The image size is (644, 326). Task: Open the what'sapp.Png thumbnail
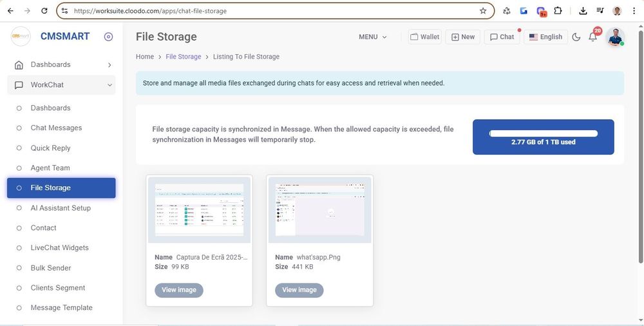320,210
